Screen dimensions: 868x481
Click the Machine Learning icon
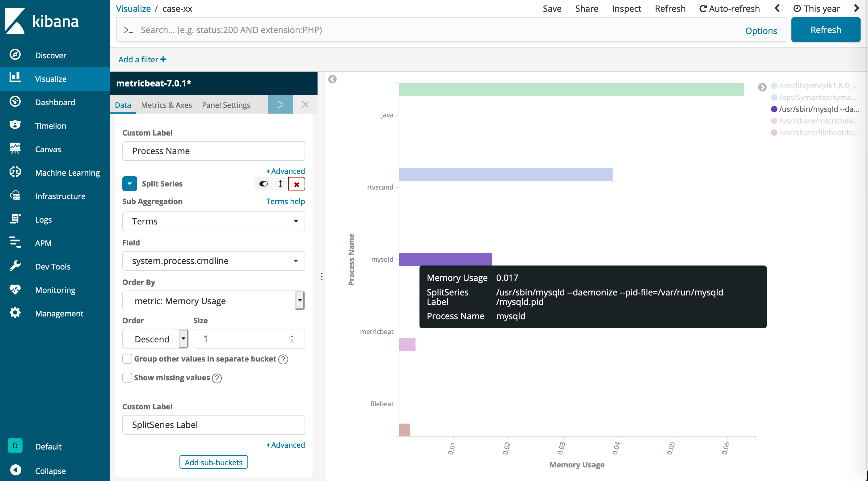click(x=15, y=172)
